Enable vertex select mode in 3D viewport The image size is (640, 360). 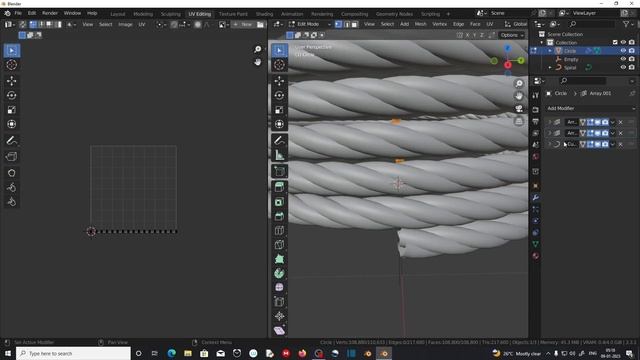(x=338, y=24)
